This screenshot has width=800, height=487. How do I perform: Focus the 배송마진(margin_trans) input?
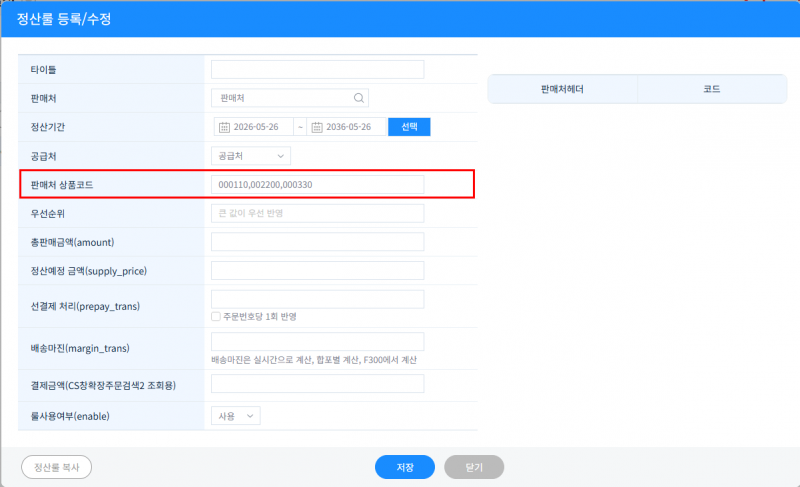tap(317, 342)
